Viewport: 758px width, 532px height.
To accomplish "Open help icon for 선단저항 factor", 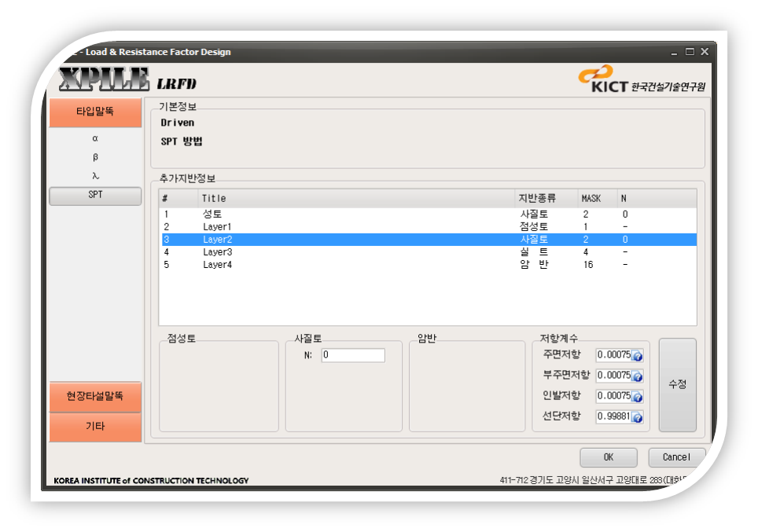I will (638, 417).
